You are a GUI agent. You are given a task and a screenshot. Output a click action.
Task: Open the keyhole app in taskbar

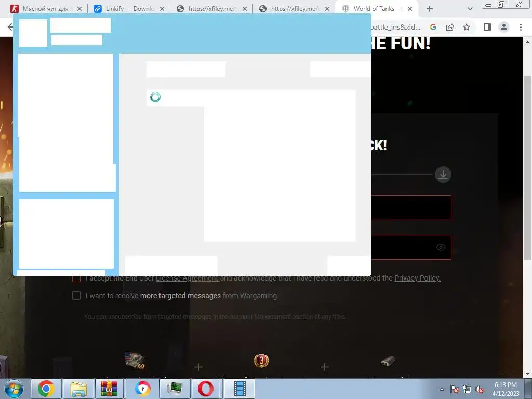[142, 389]
